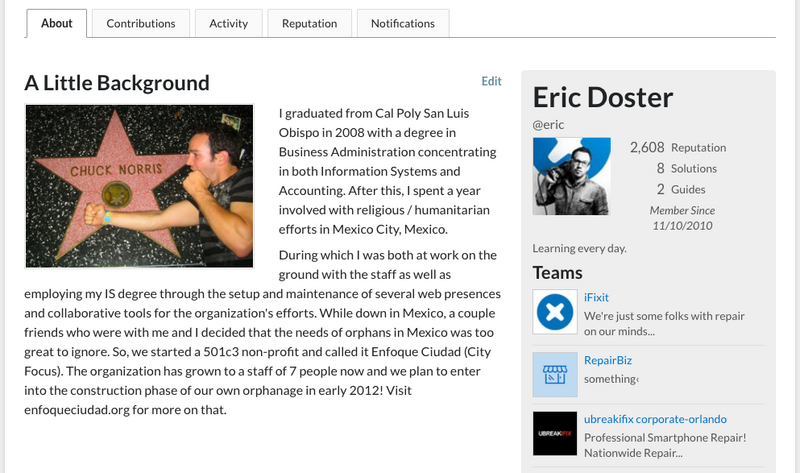This screenshot has width=800, height=473.
Task: Visit ubreakifix corporate-orlando team page
Action: click(x=655, y=418)
